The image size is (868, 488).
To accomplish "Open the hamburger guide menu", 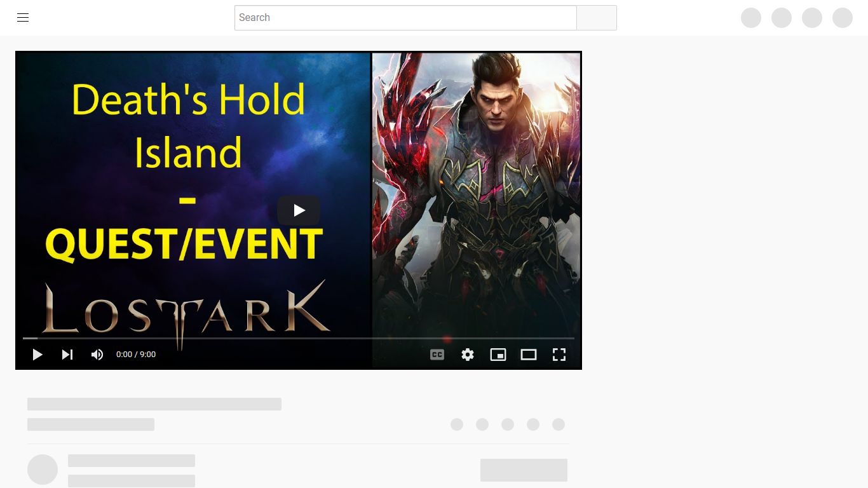I will pyautogui.click(x=23, y=18).
